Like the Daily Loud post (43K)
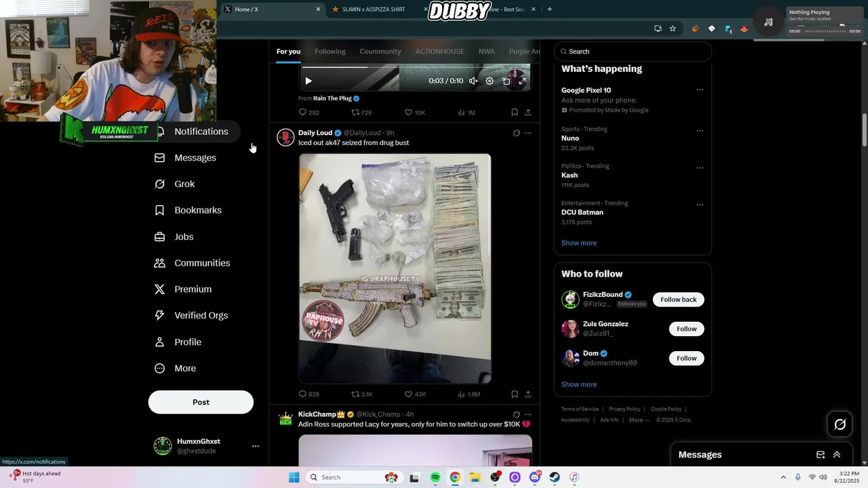The image size is (868, 488). pyautogui.click(x=415, y=394)
